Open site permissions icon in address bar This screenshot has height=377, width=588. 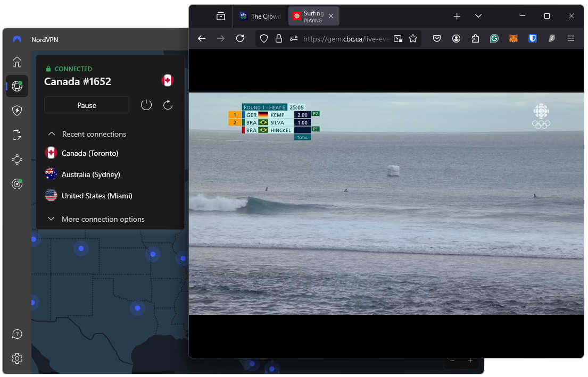point(294,39)
